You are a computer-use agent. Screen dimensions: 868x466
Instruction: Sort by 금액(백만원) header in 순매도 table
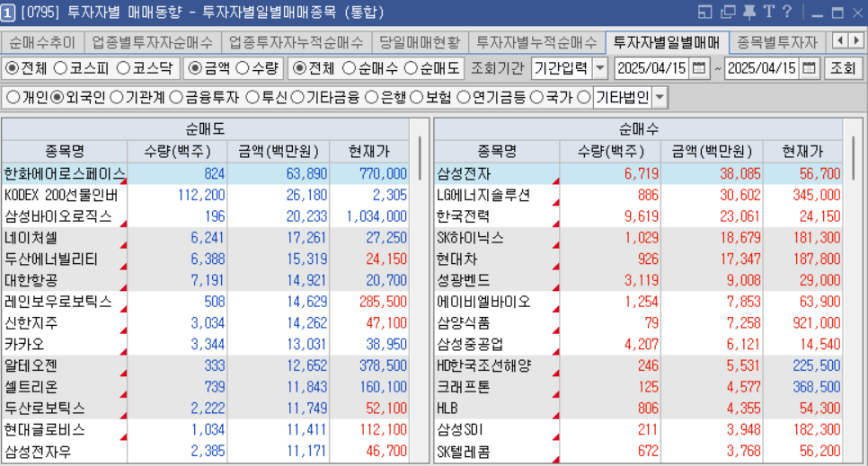pos(278,151)
